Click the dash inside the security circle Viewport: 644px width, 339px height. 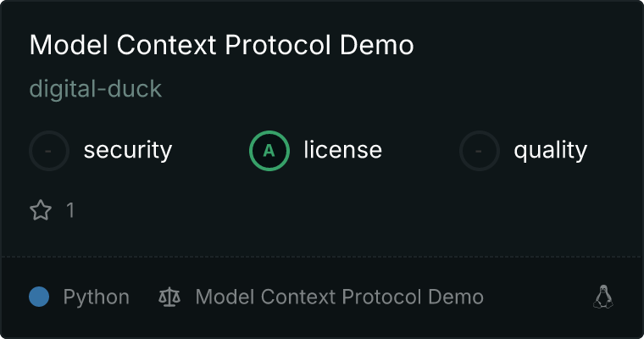pyautogui.click(x=48, y=151)
